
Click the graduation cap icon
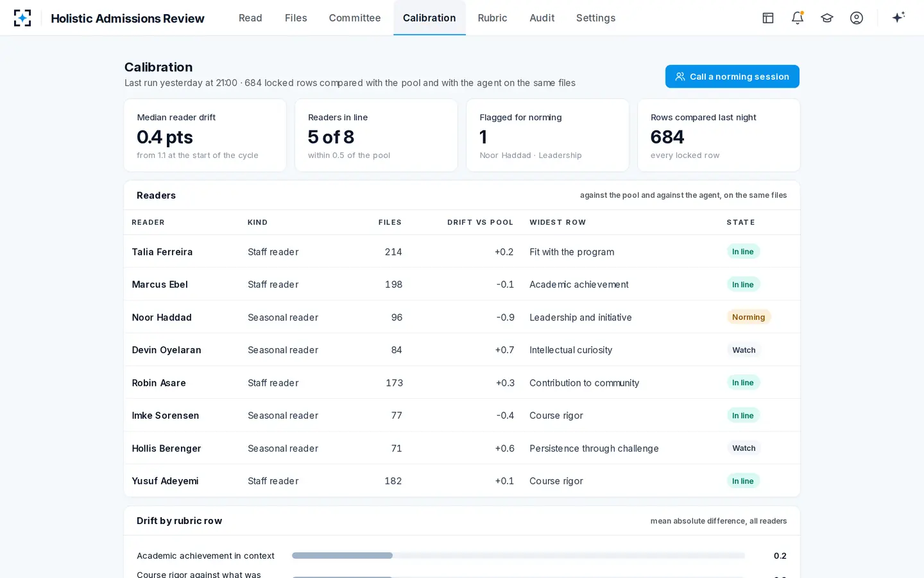pos(827,18)
